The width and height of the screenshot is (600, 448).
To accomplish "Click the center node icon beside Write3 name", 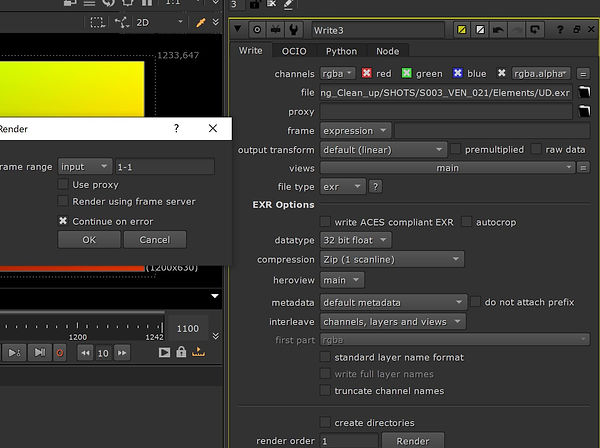I will (x=257, y=30).
